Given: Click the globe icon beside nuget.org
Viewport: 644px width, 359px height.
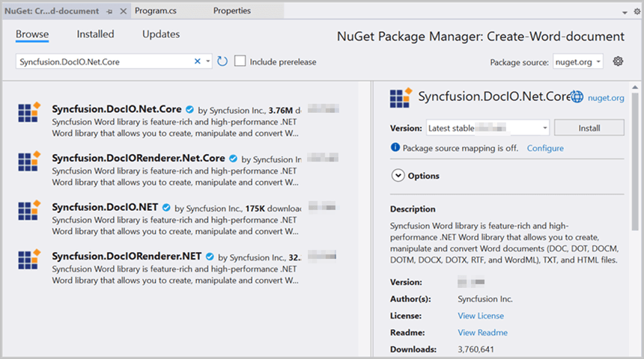Looking at the screenshot, I should (577, 97).
